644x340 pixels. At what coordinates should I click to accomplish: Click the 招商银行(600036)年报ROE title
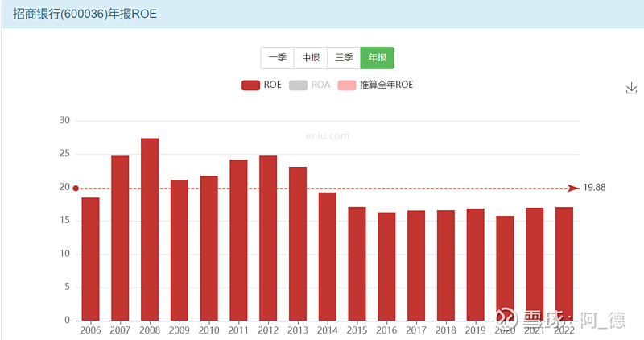point(85,14)
